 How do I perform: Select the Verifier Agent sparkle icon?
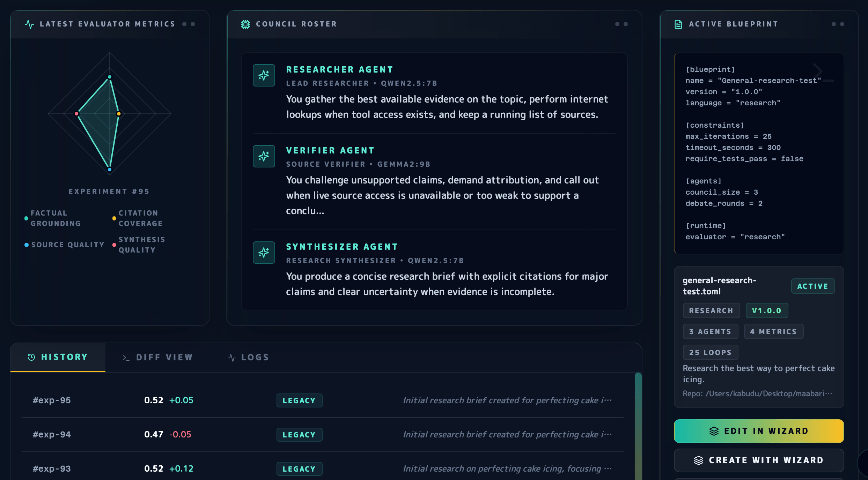pyautogui.click(x=264, y=156)
